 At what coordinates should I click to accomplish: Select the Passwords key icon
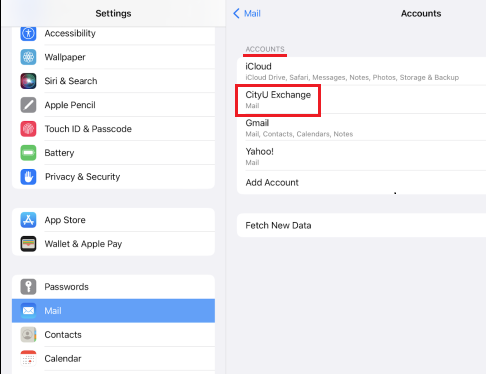point(28,287)
